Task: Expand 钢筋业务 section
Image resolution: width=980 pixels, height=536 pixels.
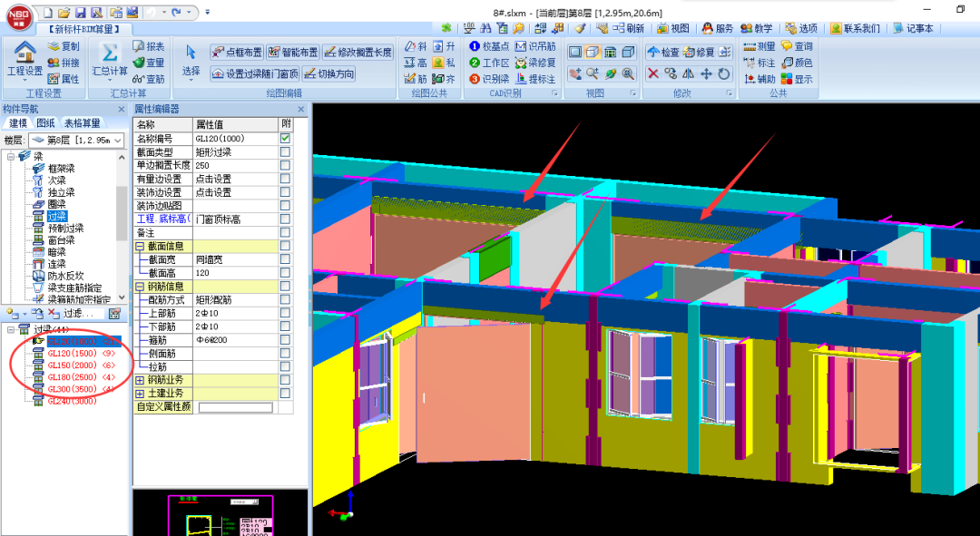Action: click(x=140, y=380)
